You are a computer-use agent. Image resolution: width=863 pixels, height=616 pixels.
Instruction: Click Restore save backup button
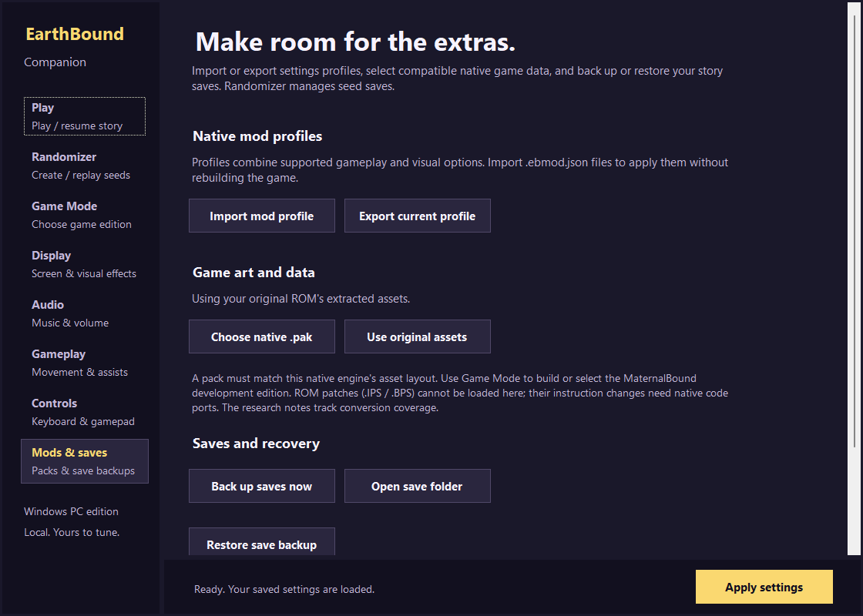pyautogui.click(x=262, y=542)
